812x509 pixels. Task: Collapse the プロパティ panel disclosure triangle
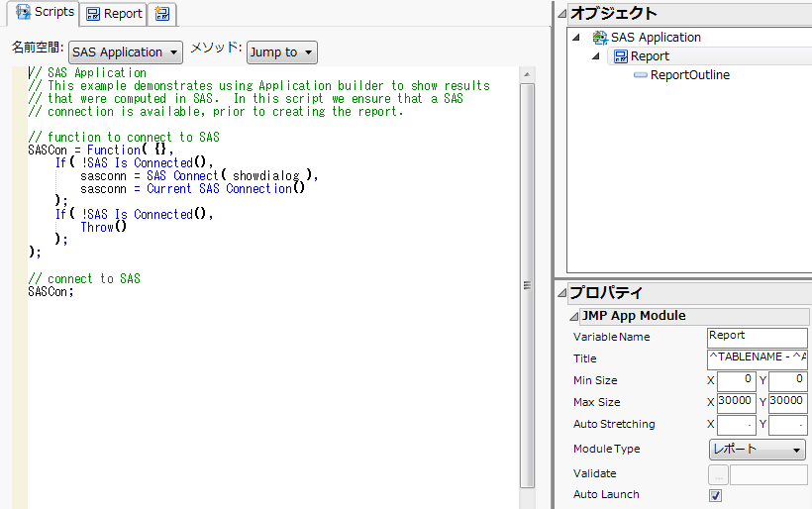(x=561, y=293)
